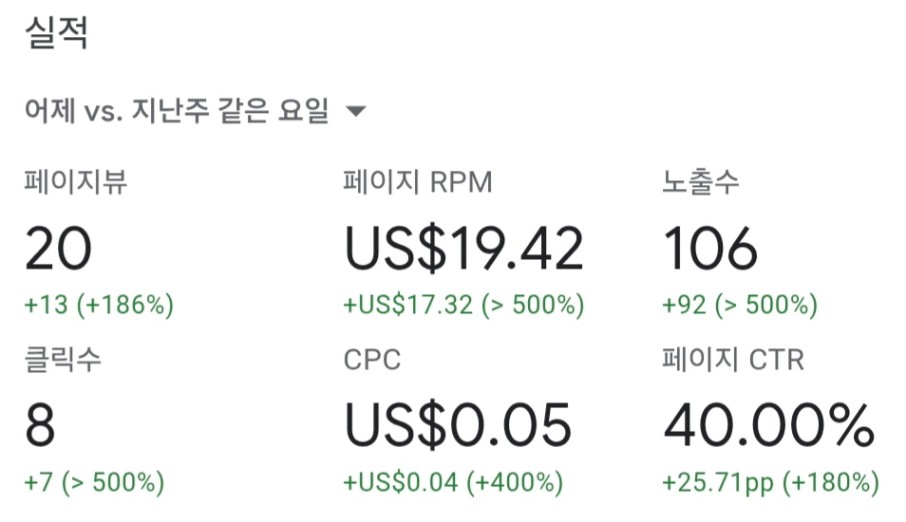This screenshot has height=522, width=906.
Task: Click the +US$0.04 (+400%) change text
Action: pos(453,482)
